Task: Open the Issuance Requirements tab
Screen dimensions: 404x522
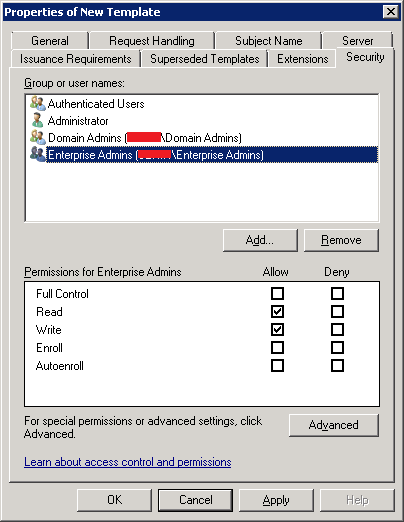Action: [76, 59]
